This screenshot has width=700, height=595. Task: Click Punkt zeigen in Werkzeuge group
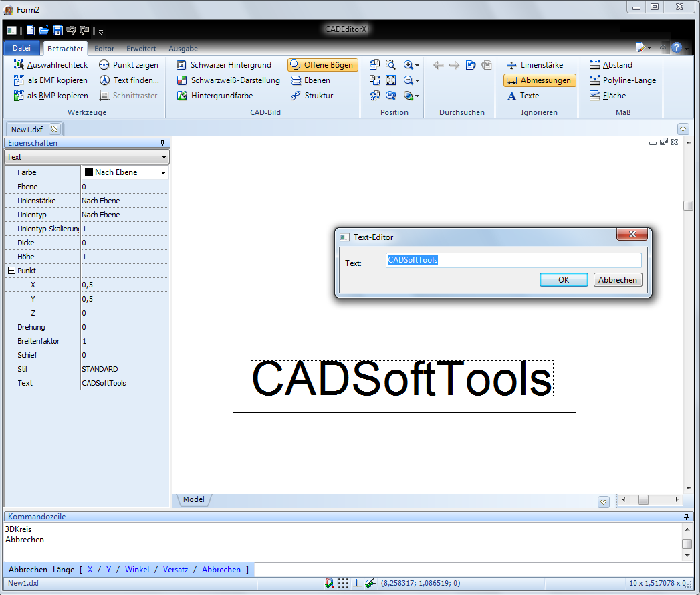point(128,65)
